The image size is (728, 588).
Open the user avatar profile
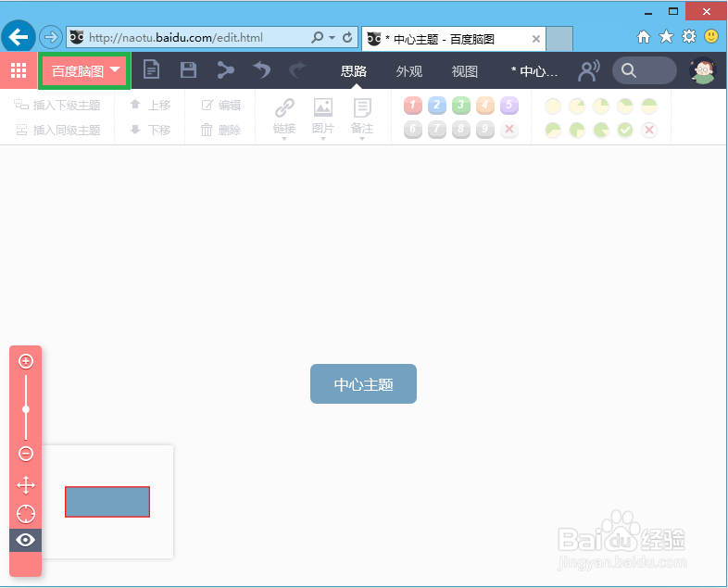click(703, 70)
